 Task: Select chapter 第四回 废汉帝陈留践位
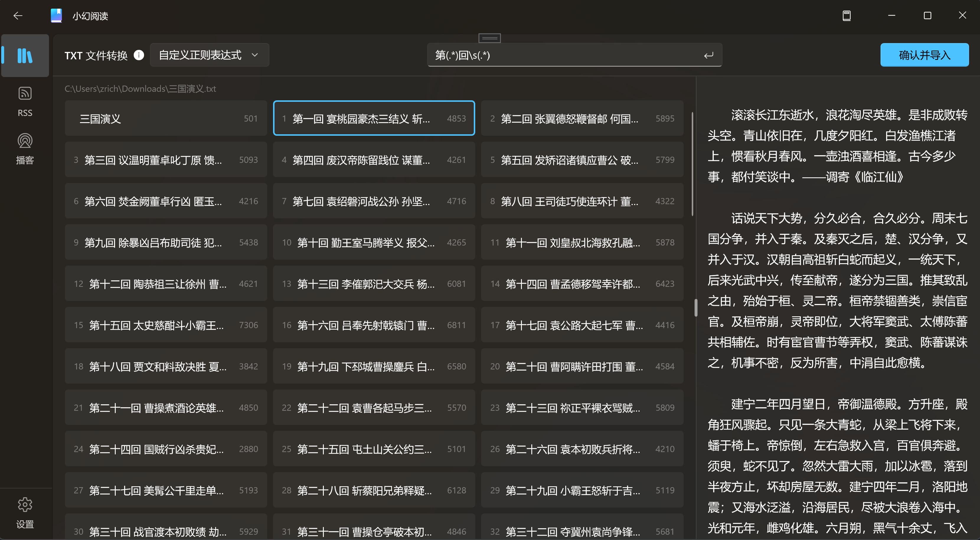coord(374,160)
